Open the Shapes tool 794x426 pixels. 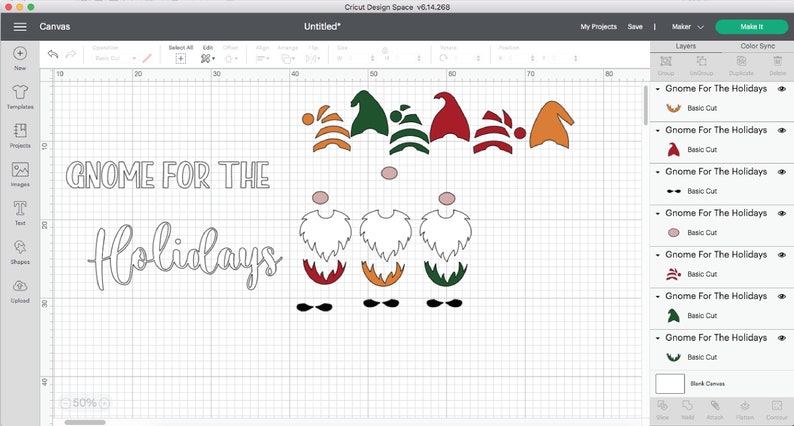[20, 247]
